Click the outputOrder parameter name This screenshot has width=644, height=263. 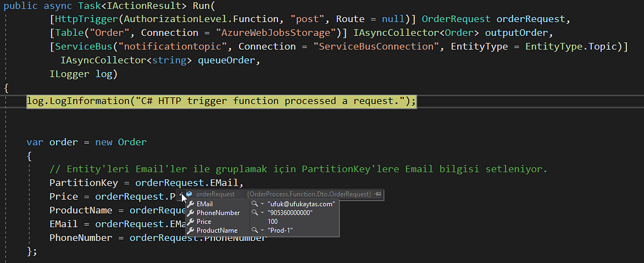[x=516, y=33]
